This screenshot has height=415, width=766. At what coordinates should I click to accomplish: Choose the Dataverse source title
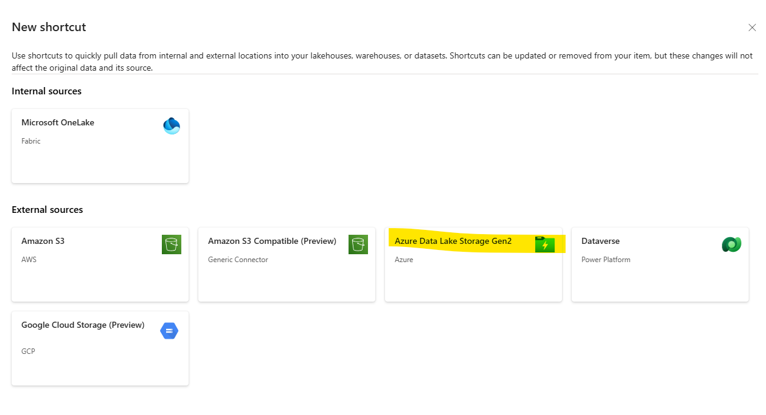point(600,241)
